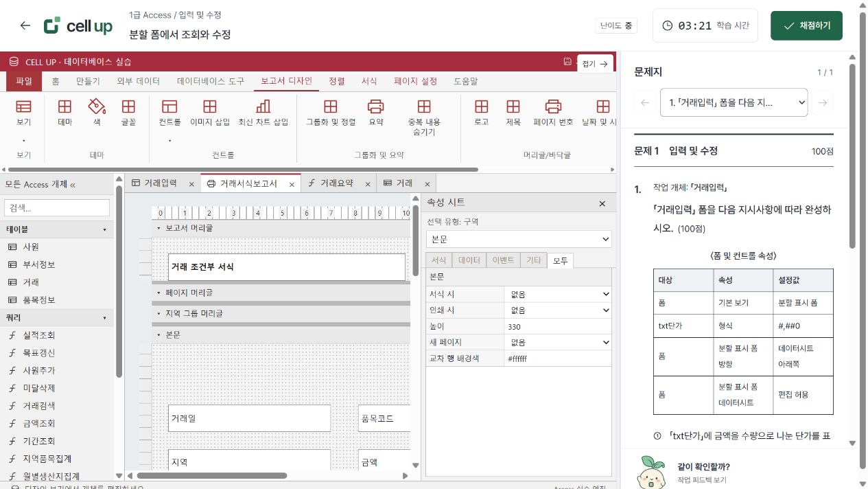Image resolution: width=868 pixels, height=489 pixels.
Task: Click the 요약 printer icon
Action: 375,106
